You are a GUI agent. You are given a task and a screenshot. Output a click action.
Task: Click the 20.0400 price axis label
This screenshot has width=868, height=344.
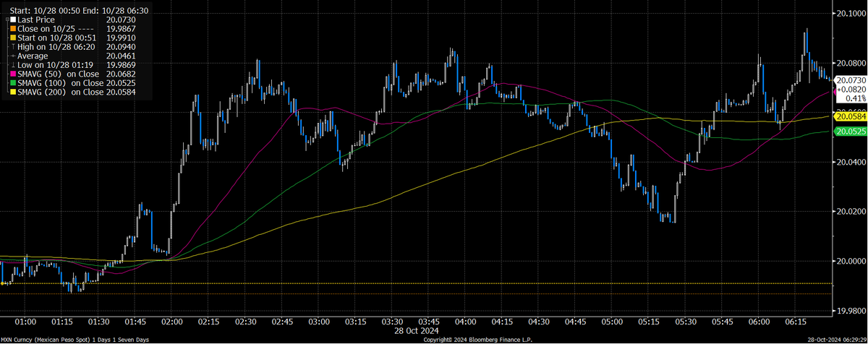coord(853,162)
